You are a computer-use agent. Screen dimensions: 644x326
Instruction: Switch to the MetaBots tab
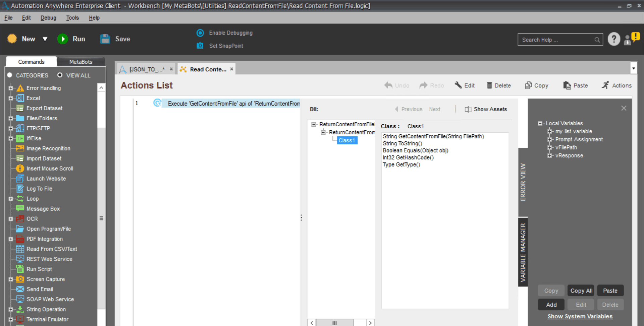(80, 62)
